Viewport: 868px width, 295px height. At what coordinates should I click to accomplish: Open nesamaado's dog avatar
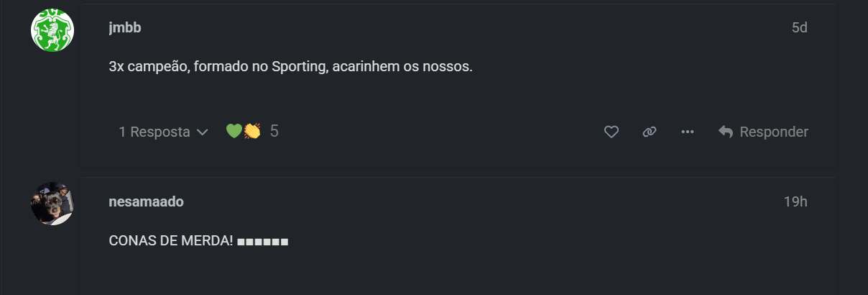click(x=52, y=204)
